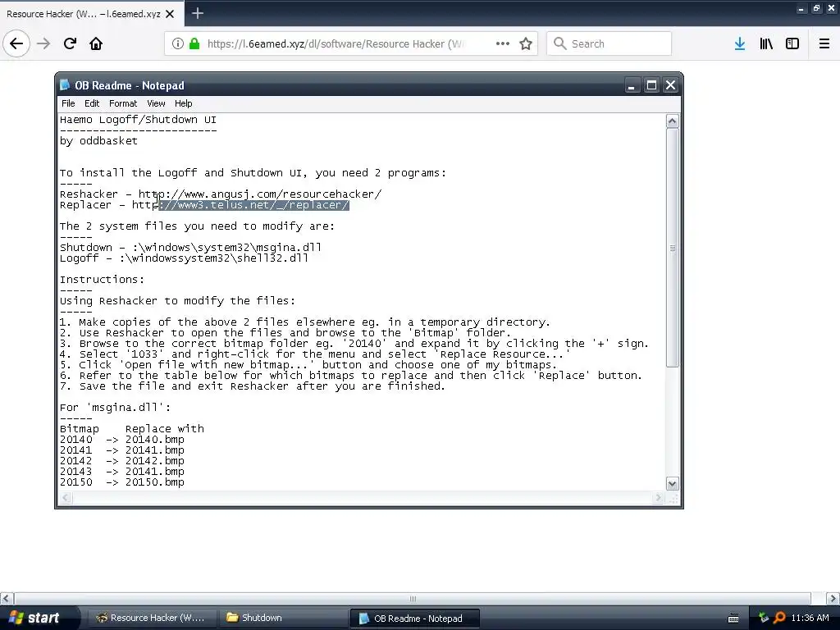Minimize the outer window at top right
840x630 pixels.
click(x=801, y=8)
